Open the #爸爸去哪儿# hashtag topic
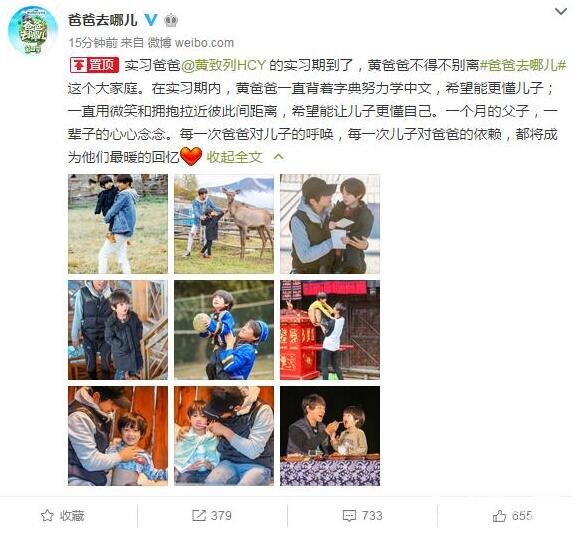 click(523, 65)
